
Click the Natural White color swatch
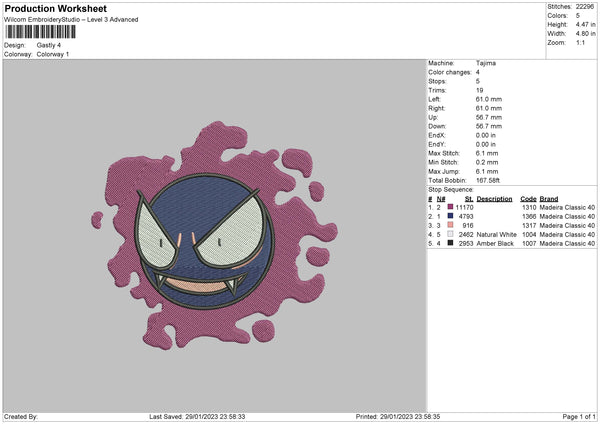click(450, 234)
